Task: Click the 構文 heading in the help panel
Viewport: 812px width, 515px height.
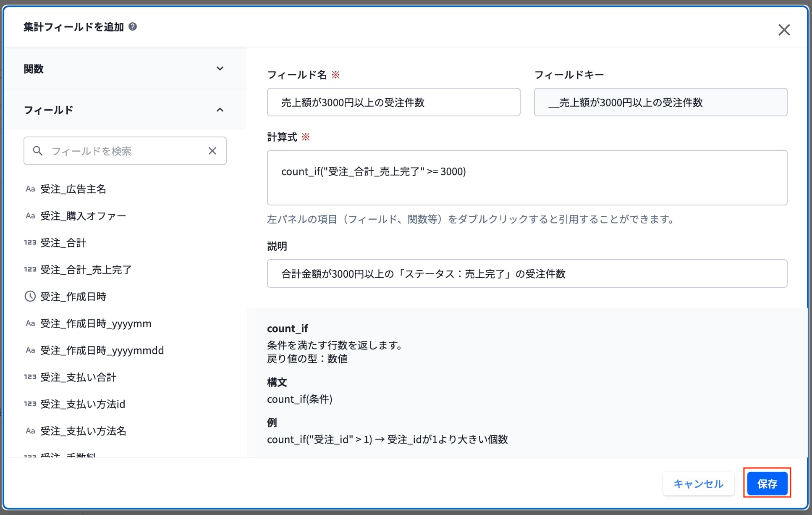Action: pyautogui.click(x=277, y=382)
